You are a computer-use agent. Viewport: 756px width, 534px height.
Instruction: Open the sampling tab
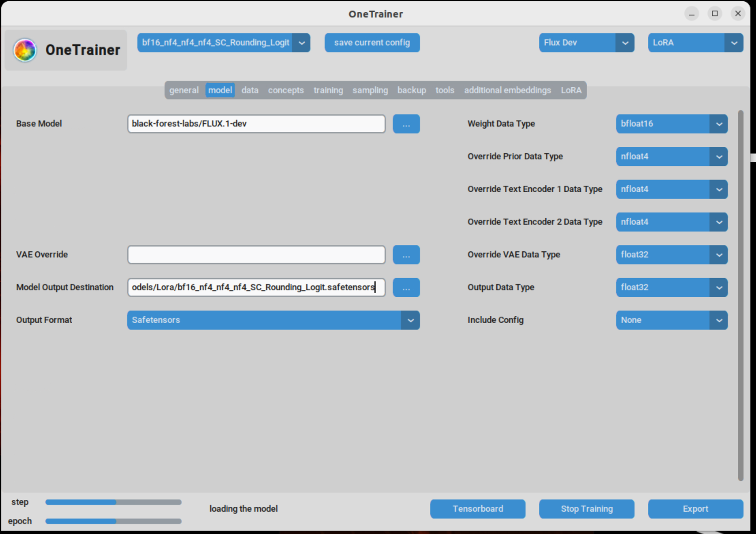[370, 90]
